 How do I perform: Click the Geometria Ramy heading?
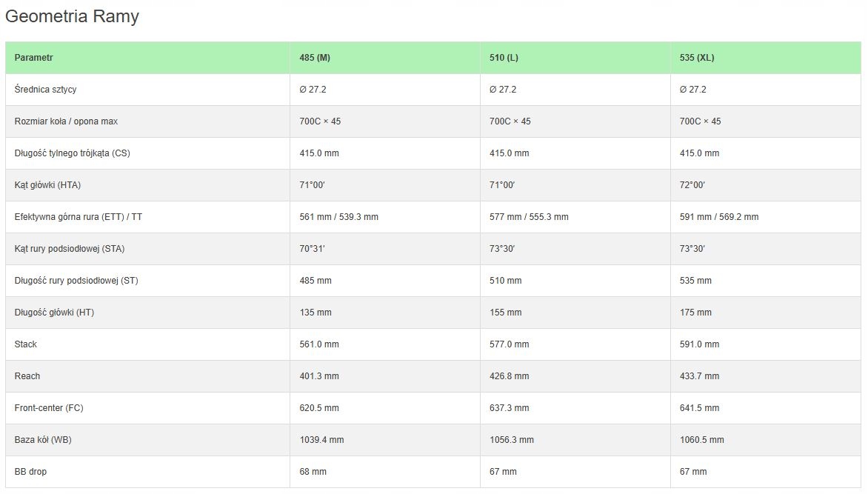pyautogui.click(x=72, y=17)
